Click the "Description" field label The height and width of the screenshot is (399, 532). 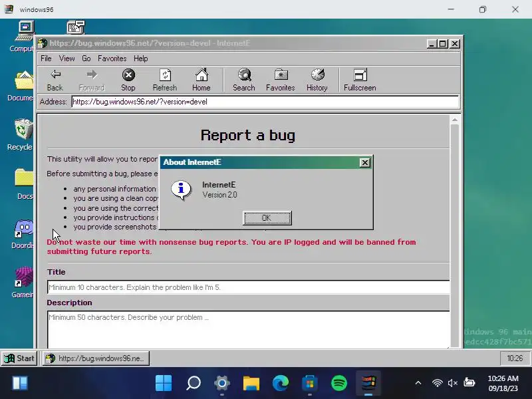(70, 303)
